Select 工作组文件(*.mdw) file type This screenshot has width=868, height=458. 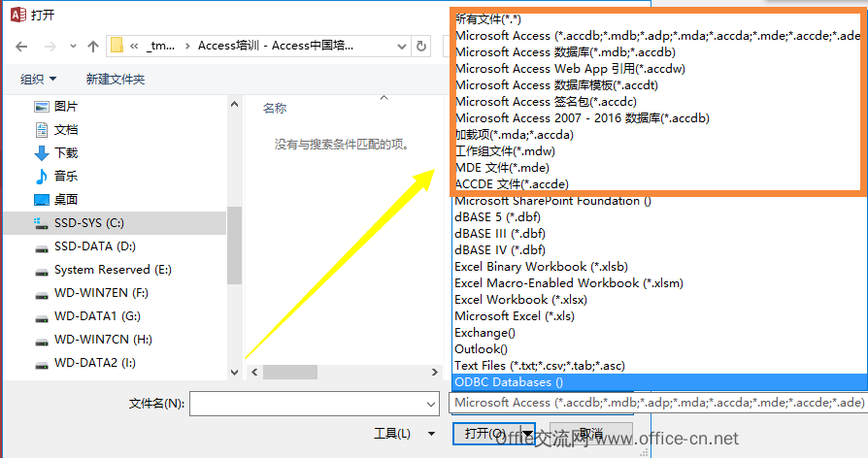coord(660,151)
